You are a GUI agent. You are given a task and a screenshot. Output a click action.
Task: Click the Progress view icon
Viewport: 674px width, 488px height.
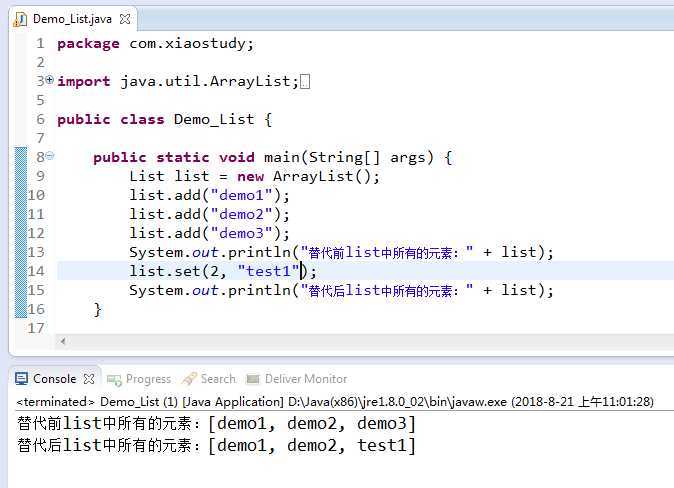[x=114, y=380]
